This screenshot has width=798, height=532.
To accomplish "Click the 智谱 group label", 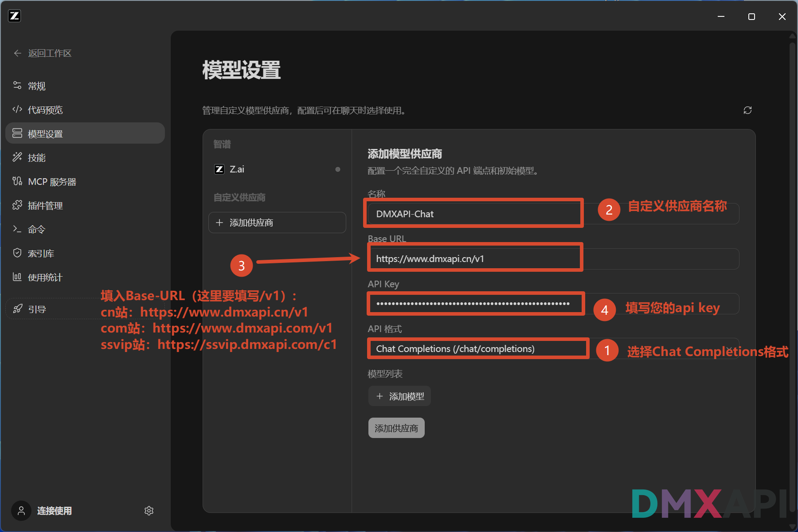I will [x=222, y=144].
